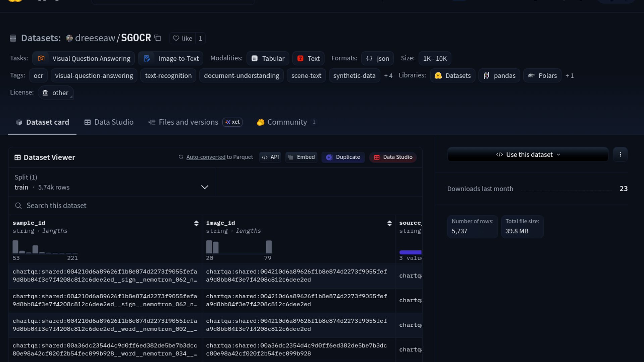Filter by the Tabular modality

[x=268, y=58]
